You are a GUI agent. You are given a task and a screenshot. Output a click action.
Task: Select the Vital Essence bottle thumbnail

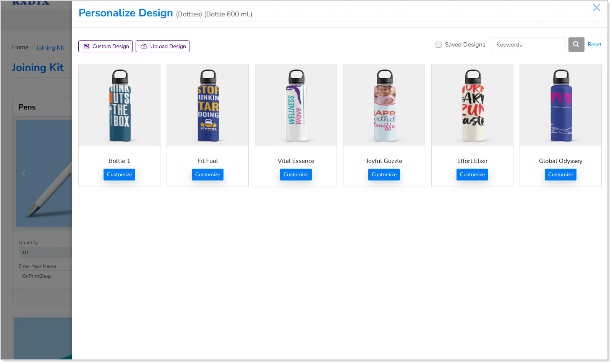(x=296, y=105)
